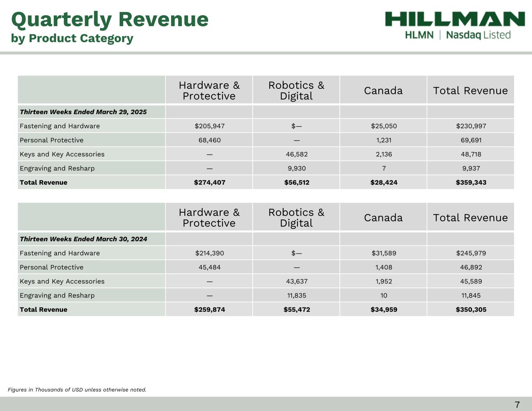Click the 9,930 Engraving and Resharp value

click(x=297, y=168)
